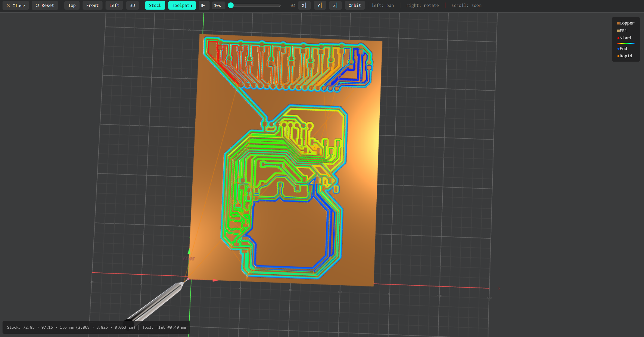Screen dimensions: 644x337
Task: Switch to 3D view
Action: (x=133, y=5)
